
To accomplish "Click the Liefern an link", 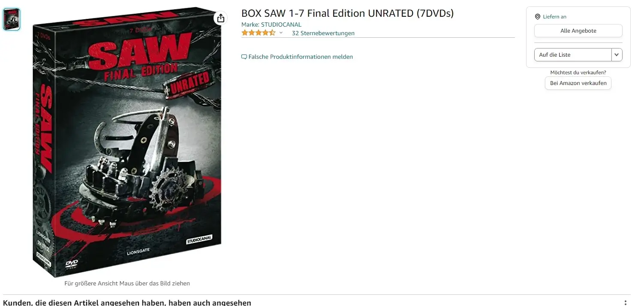I will (555, 17).
